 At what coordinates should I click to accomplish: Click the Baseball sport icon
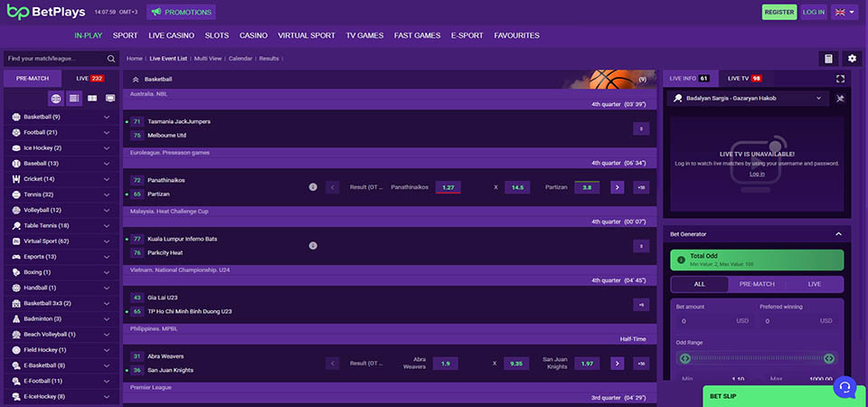tap(16, 164)
